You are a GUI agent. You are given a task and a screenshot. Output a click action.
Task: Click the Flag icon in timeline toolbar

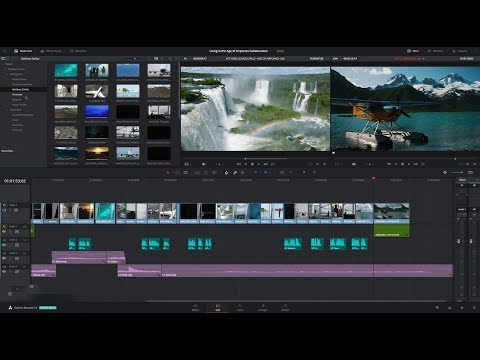tap(256, 172)
